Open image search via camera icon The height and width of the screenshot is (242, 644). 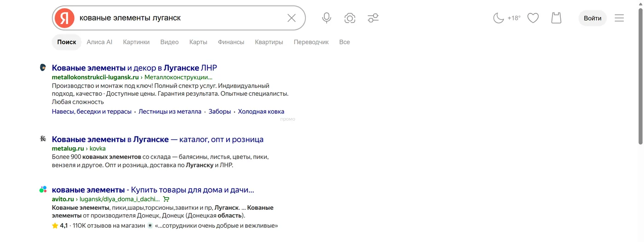tap(350, 18)
